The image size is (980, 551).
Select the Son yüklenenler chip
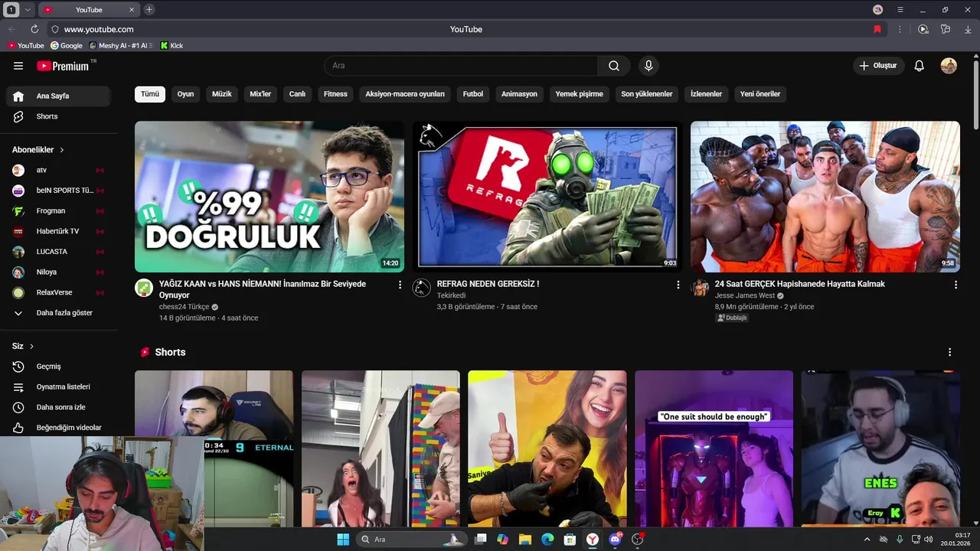point(647,94)
